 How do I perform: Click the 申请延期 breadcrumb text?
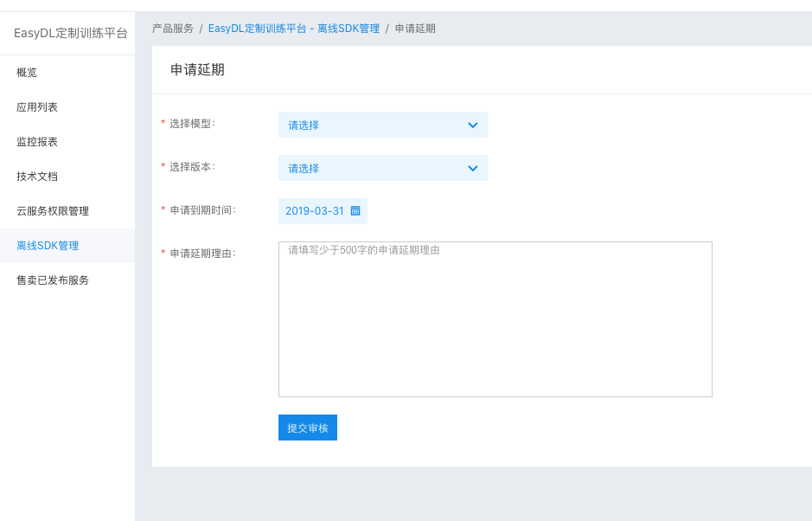pyautogui.click(x=415, y=29)
